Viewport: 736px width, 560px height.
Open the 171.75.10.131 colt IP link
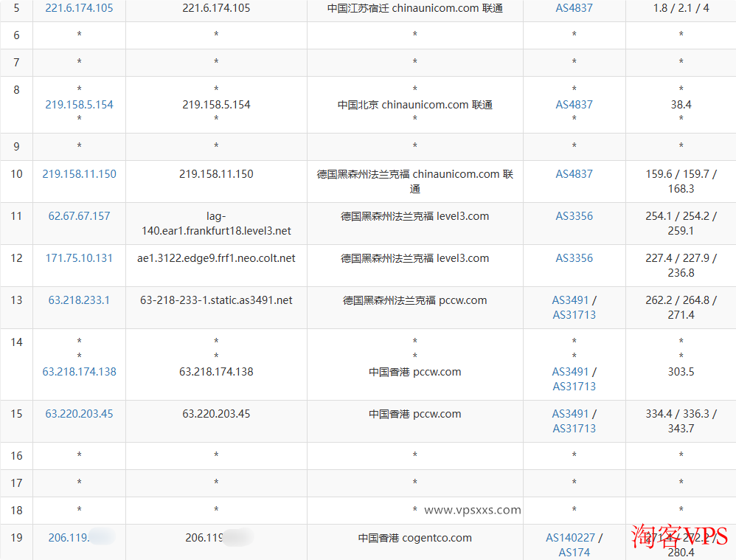78,257
